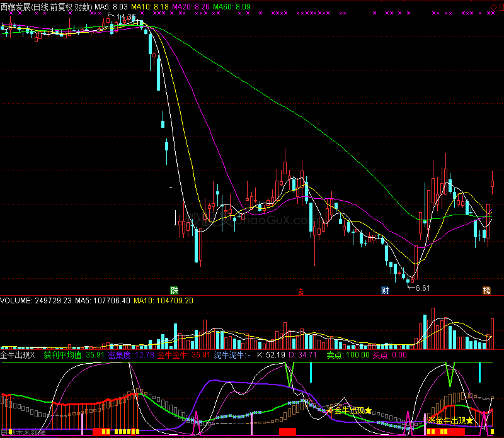Click the orange 榜 event marker
The height and width of the screenshot is (438, 504).
(x=486, y=291)
